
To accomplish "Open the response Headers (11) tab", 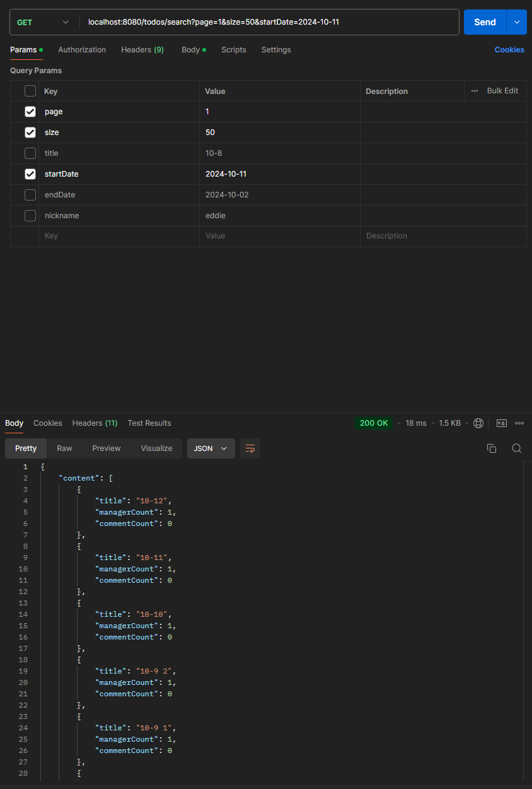I will pos(95,423).
